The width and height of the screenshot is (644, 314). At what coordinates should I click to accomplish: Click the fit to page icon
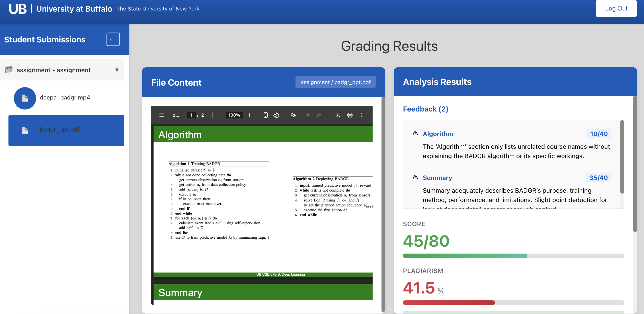click(x=265, y=115)
